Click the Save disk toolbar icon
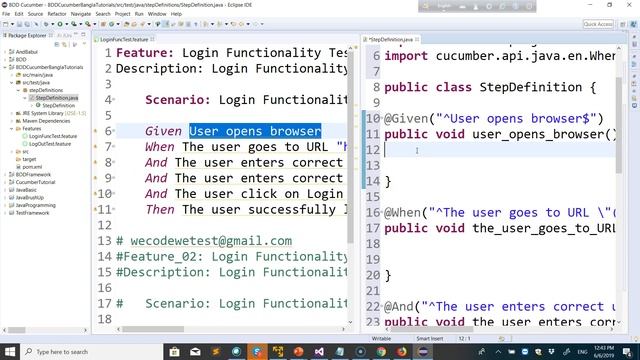 coord(19,24)
